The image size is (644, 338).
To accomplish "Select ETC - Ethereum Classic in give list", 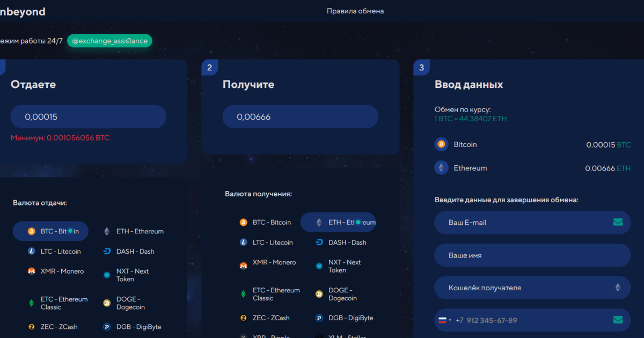I will point(57,303).
